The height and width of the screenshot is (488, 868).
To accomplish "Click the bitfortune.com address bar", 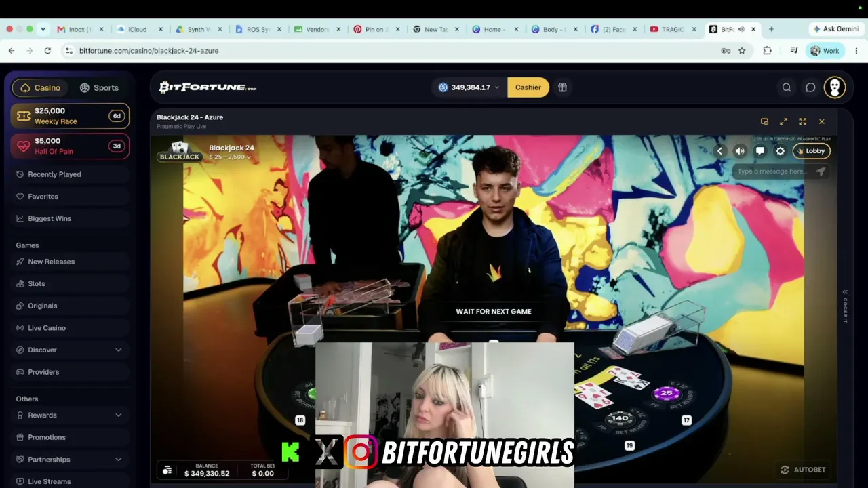I will click(393, 51).
